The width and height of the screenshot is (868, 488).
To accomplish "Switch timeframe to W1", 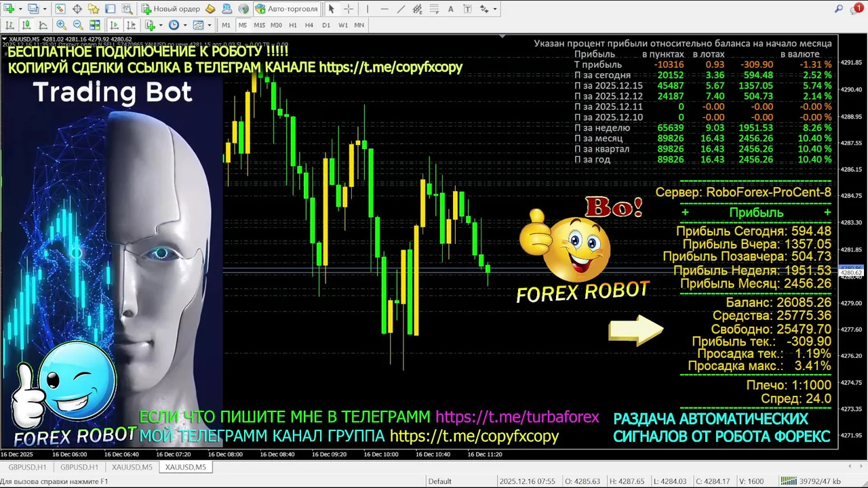I will (343, 25).
